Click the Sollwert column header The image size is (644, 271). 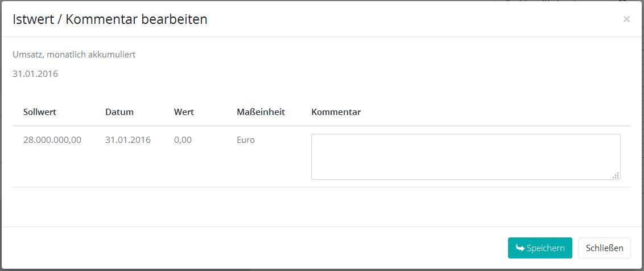40,112
